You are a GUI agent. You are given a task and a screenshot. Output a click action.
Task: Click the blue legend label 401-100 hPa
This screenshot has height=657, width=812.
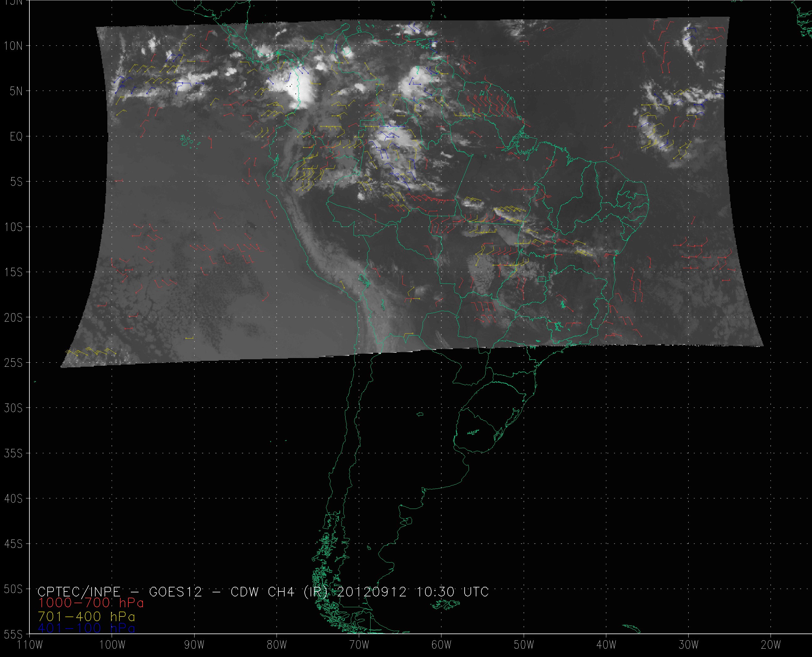point(87,628)
